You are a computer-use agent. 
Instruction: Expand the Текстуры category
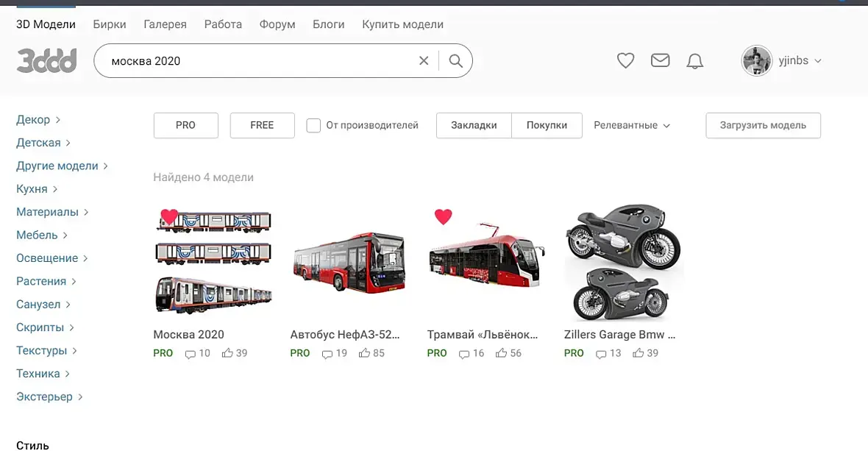click(x=46, y=351)
